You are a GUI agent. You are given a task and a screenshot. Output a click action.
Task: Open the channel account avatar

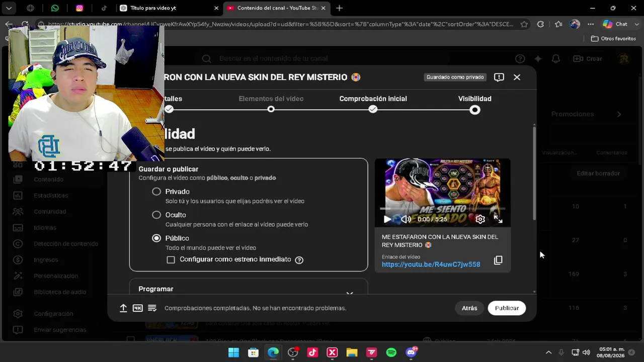pyautogui.click(x=624, y=59)
